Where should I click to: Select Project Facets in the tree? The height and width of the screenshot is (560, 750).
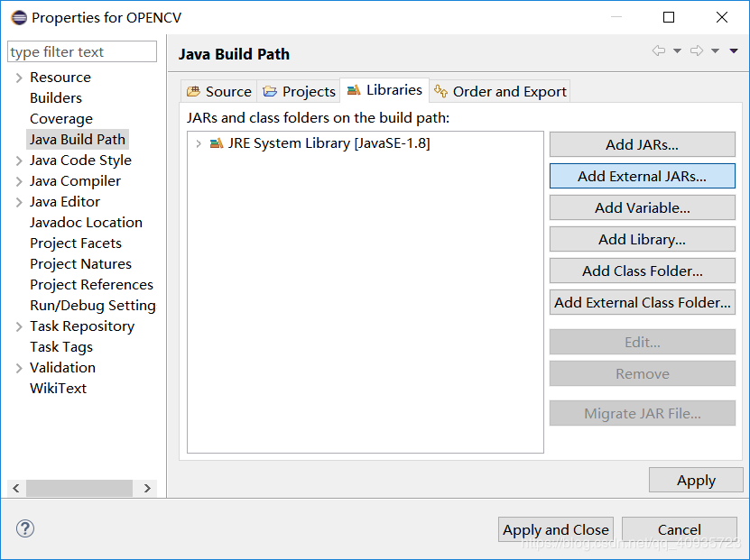tap(76, 243)
